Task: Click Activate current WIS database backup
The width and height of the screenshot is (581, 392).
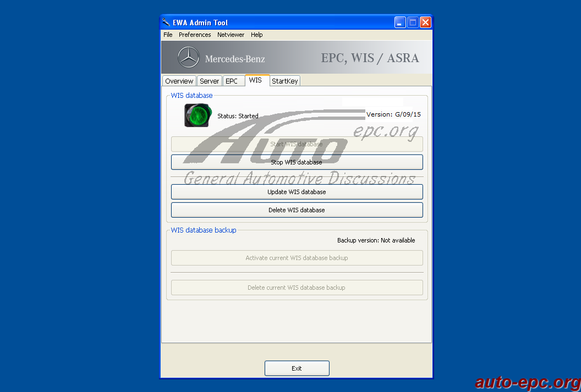Action: pos(297,258)
